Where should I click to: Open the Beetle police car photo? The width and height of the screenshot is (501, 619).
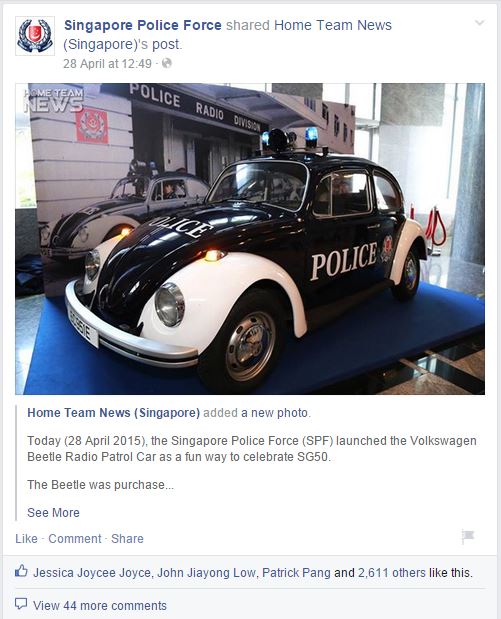coord(250,239)
